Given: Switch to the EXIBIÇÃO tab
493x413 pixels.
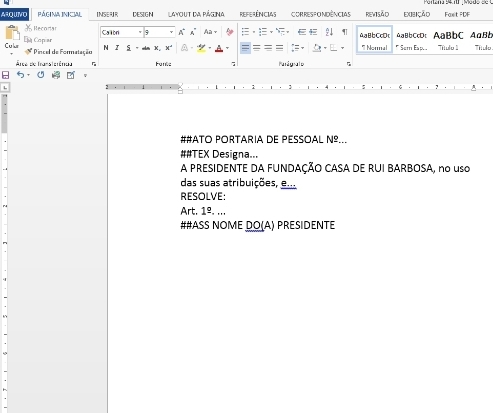Looking at the screenshot, I should (x=417, y=14).
